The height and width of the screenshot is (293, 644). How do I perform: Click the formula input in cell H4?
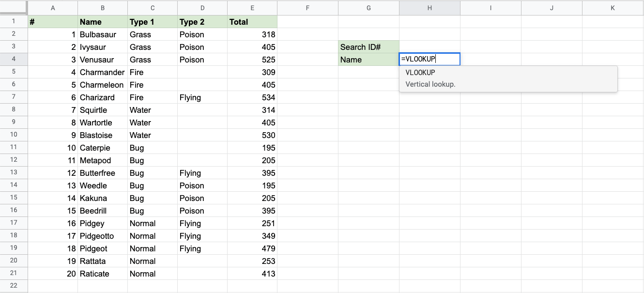click(x=429, y=60)
